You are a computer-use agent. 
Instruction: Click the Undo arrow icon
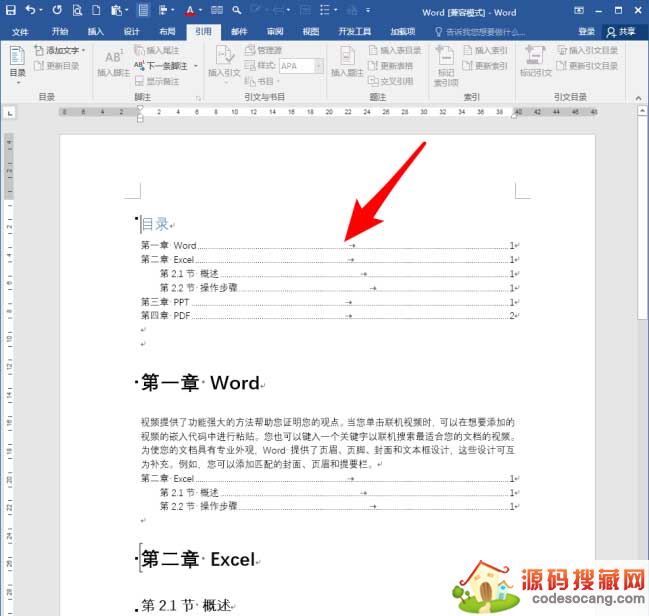30,11
